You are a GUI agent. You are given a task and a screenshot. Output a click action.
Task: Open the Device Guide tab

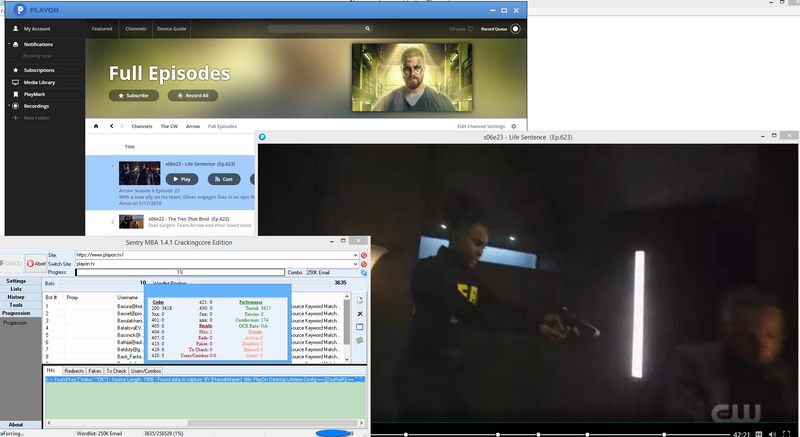(x=171, y=29)
